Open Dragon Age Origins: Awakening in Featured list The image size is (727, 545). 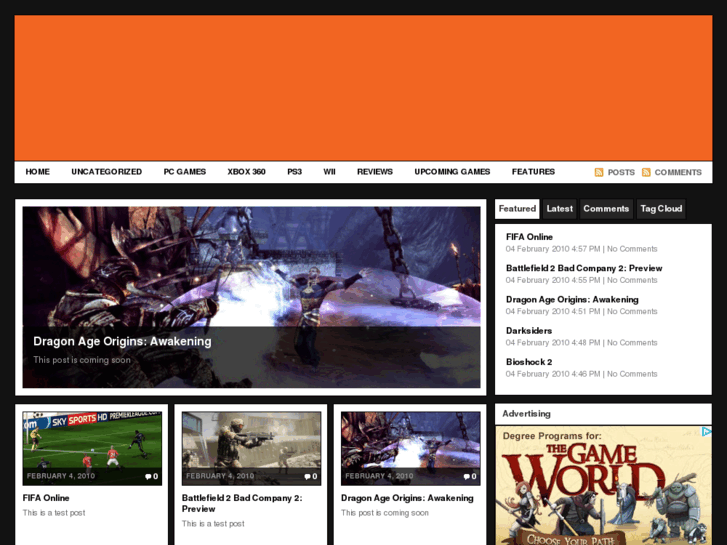[x=572, y=300]
